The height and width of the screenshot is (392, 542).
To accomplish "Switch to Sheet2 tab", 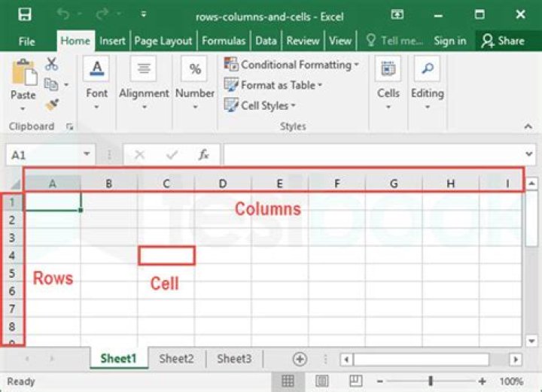I will click(x=177, y=359).
